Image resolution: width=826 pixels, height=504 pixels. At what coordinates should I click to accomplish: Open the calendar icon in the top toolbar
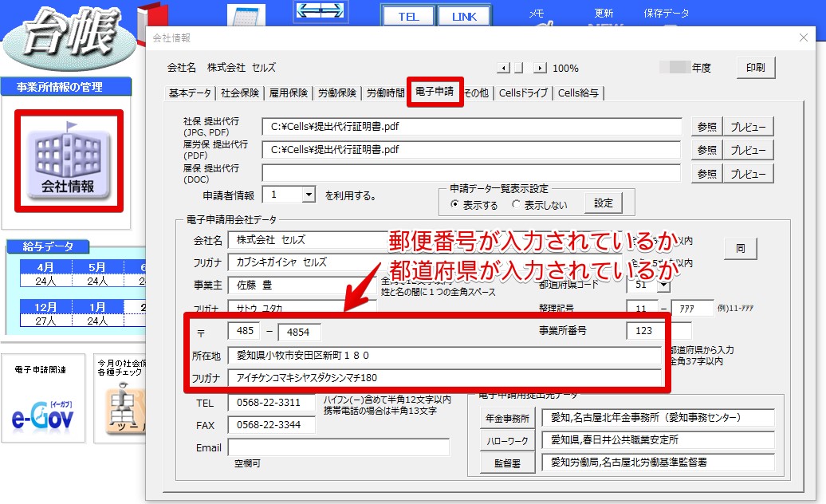tap(246, 14)
